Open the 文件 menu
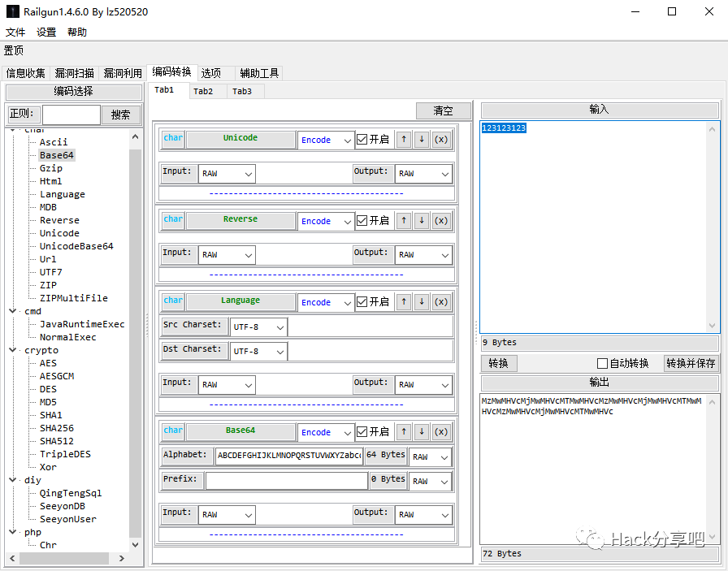This screenshot has width=728, height=571. tap(15, 32)
